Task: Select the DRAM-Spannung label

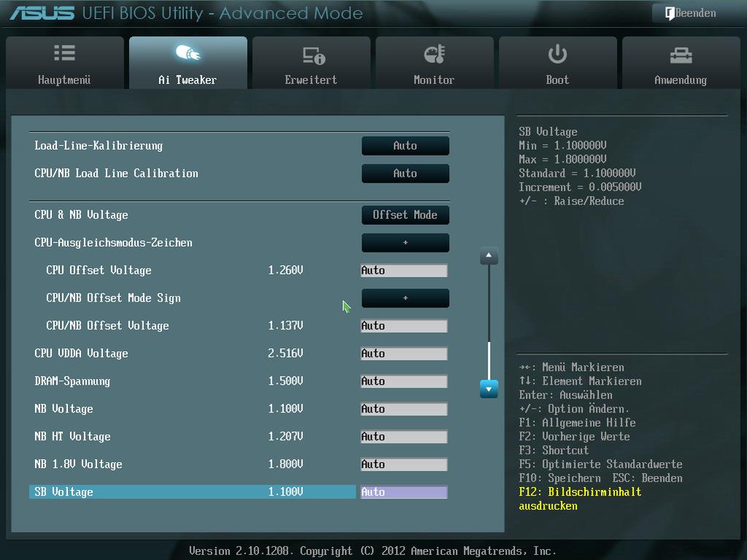Action: click(x=72, y=381)
